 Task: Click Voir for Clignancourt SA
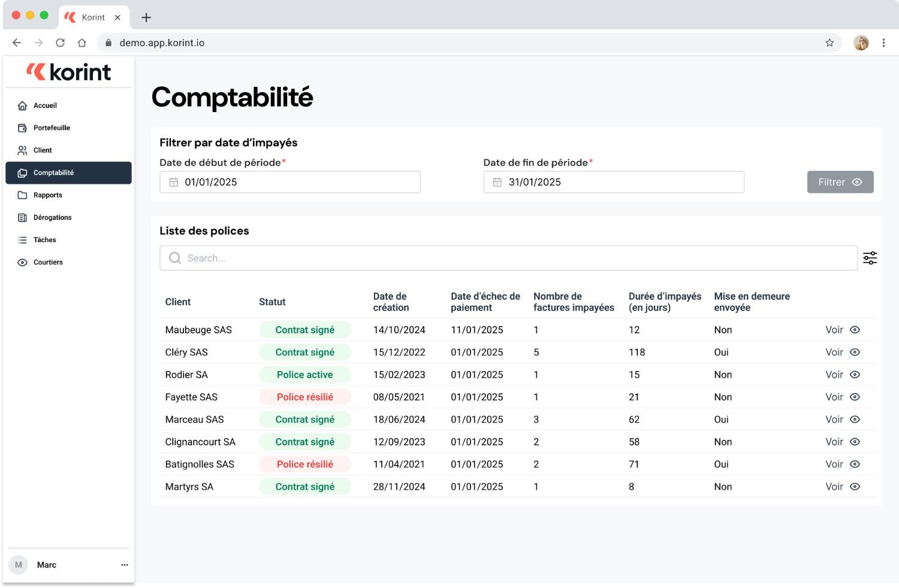click(843, 442)
